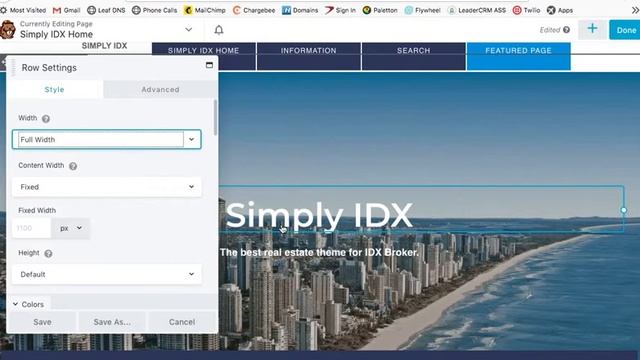Click the Edited help question icon

coord(566,29)
